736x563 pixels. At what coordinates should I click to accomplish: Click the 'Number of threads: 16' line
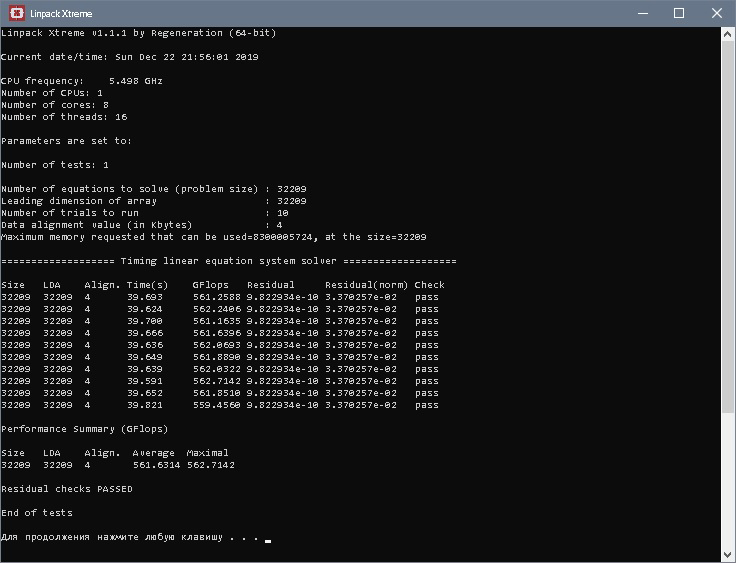coord(64,117)
